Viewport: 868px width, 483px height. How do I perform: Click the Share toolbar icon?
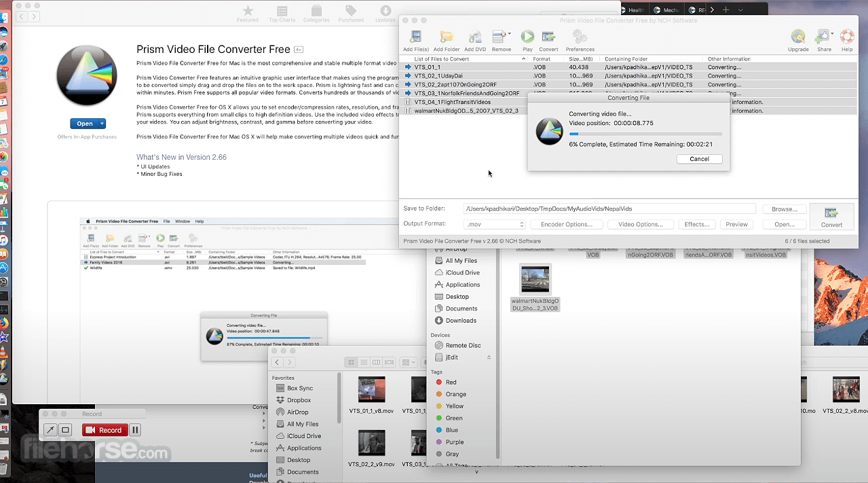click(822, 37)
